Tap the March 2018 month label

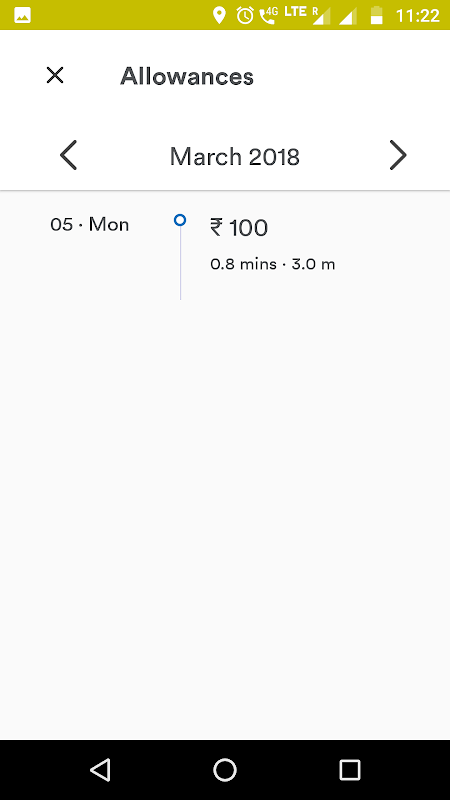tap(235, 156)
